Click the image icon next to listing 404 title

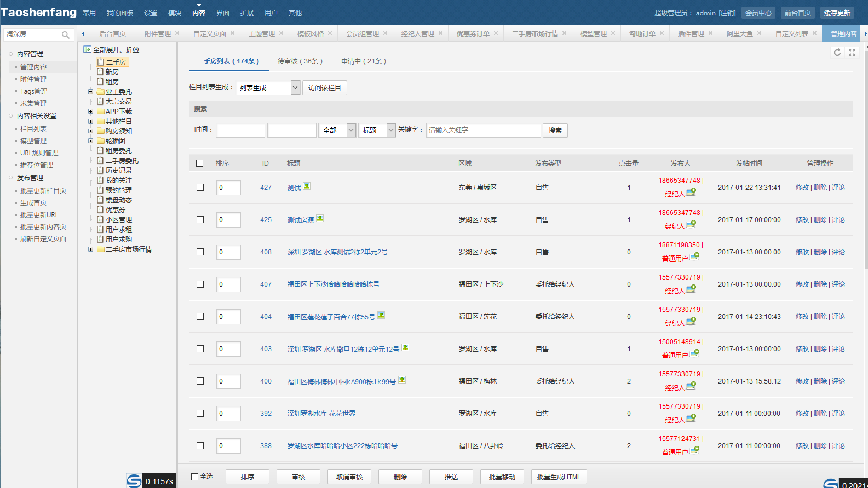(x=381, y=315)
